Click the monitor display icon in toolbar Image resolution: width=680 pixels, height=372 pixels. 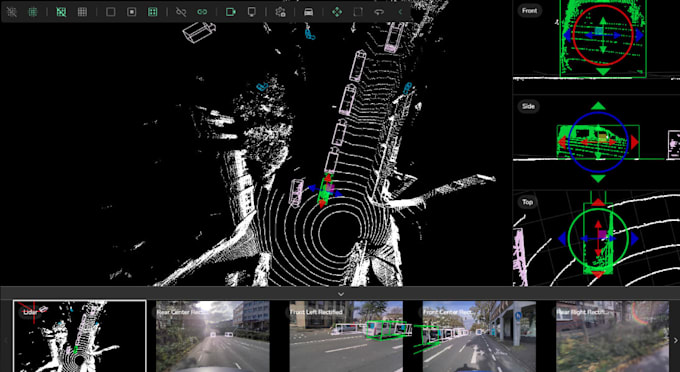252,12
